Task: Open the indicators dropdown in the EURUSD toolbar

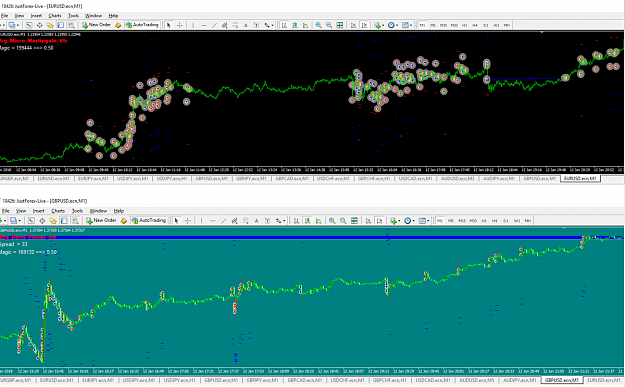Action: point(379,25)
